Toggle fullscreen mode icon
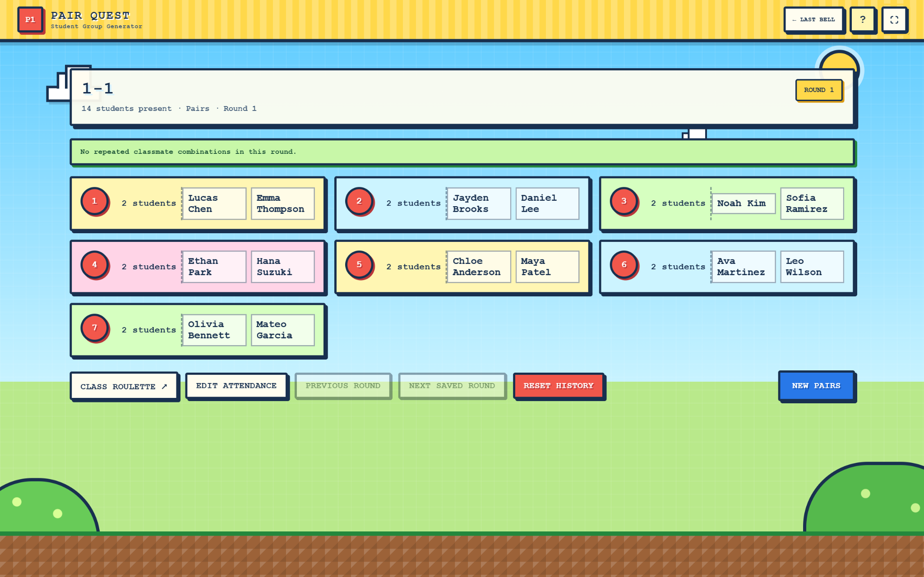This screenshot has height=577, width=924. tap(894, 19)
